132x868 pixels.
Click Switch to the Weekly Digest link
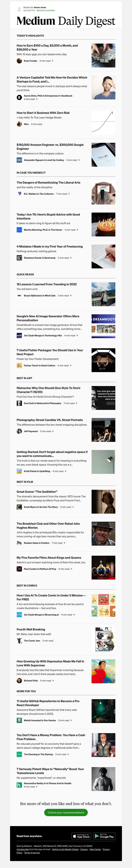pos(65,849)
